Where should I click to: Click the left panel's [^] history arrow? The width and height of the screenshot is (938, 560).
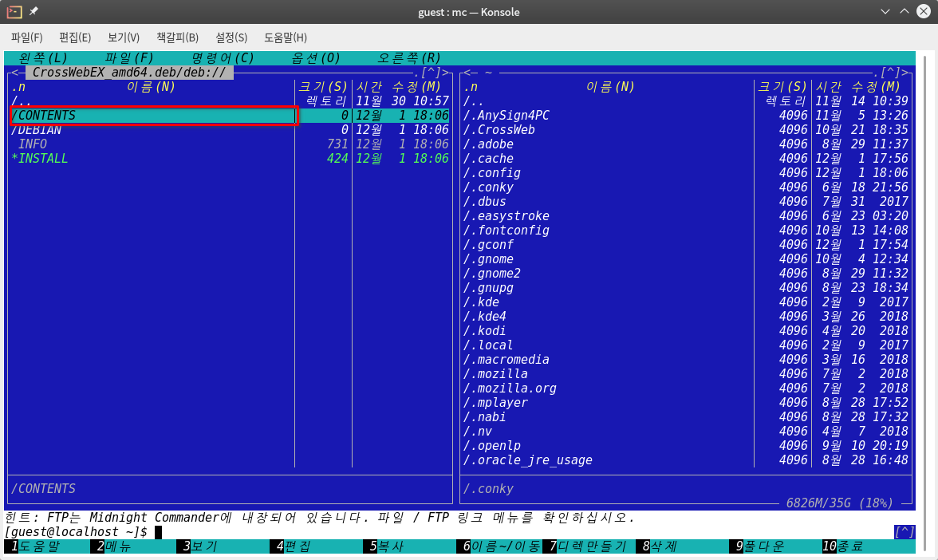431,73
